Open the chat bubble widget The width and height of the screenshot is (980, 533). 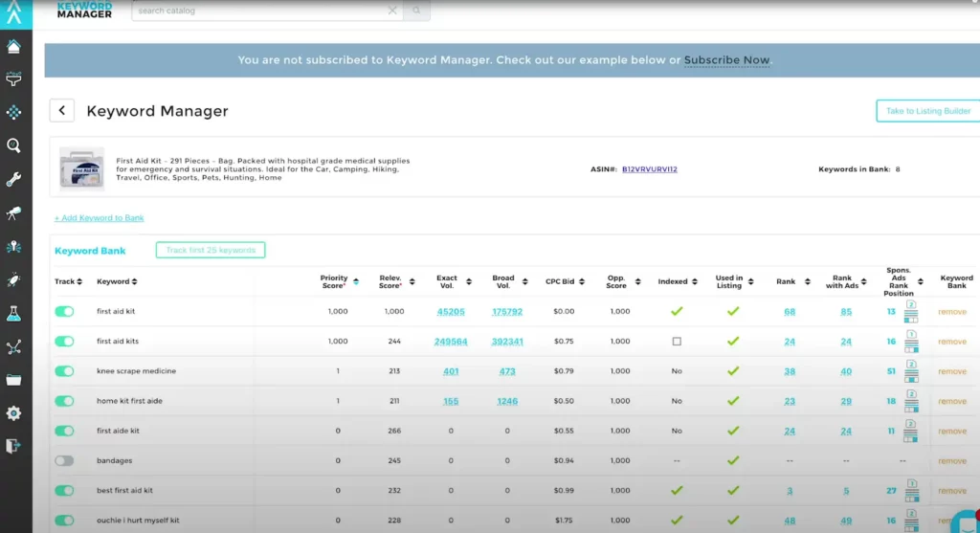(968, 522)
